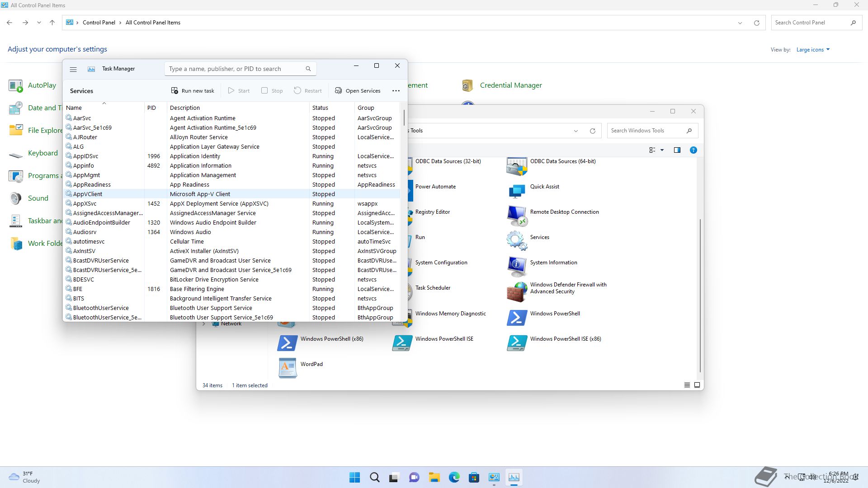Select the BFE service row
This screenshot has width=868, height=488.
pos(232,289)
